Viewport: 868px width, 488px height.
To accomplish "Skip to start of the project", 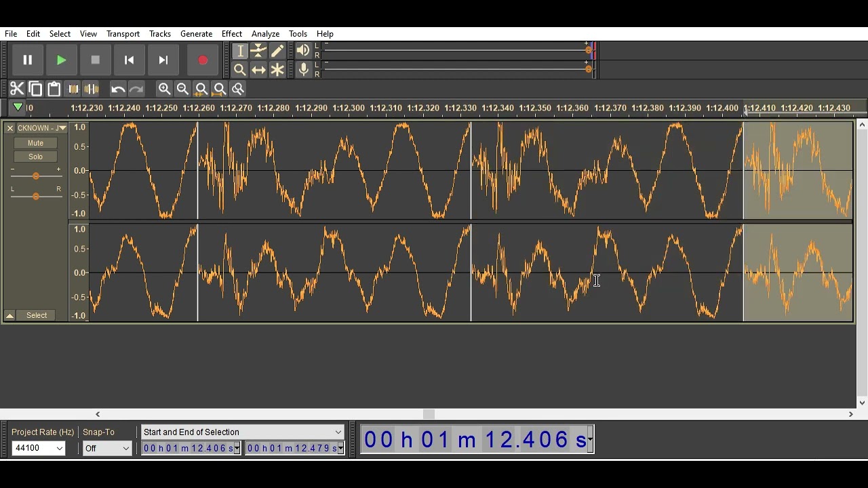I will pyautogui.click(x=129, y=60).
